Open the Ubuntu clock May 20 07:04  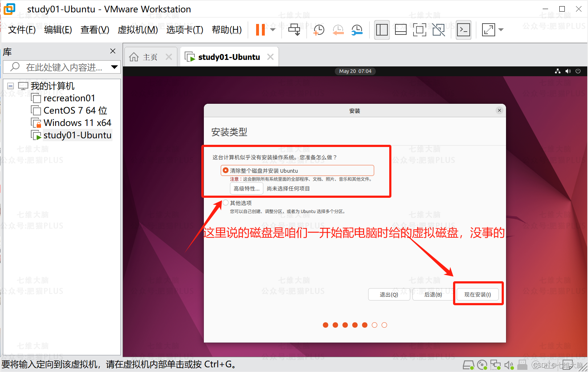[x=355, y=71]
